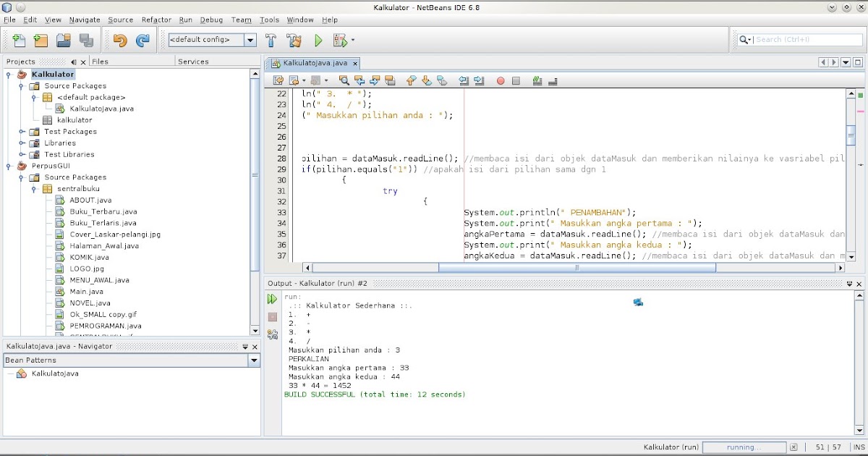Select Buku_Terbaru.java file

coord(103,211)
